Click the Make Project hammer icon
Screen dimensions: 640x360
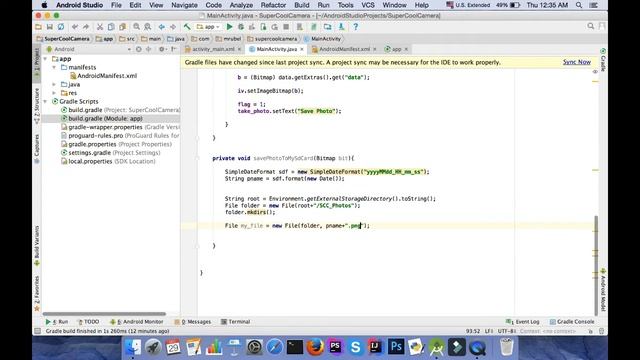(x=187, y=27)
